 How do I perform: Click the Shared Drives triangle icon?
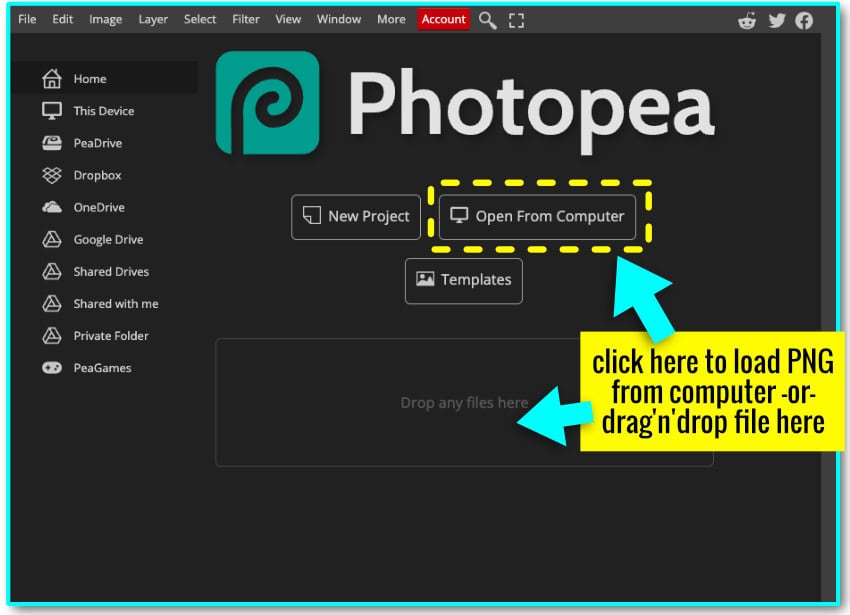pyautogui.click(x=52, y=271)
